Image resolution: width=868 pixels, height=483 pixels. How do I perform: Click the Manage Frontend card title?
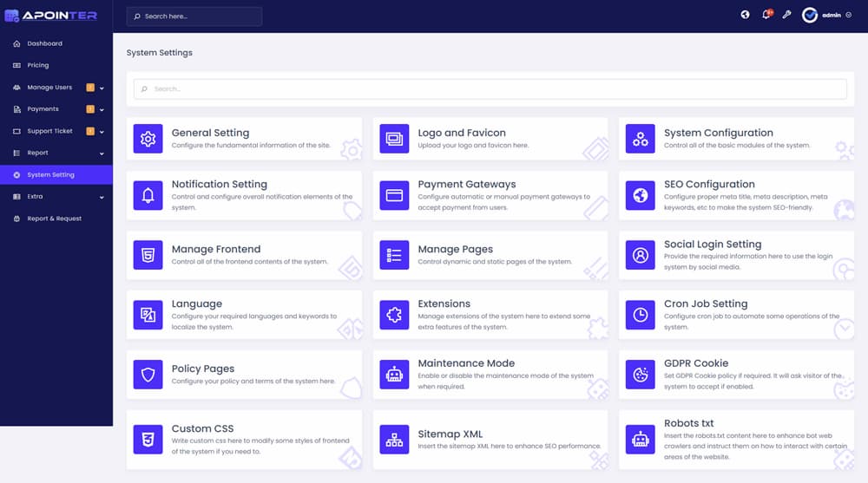click(216, 250)
